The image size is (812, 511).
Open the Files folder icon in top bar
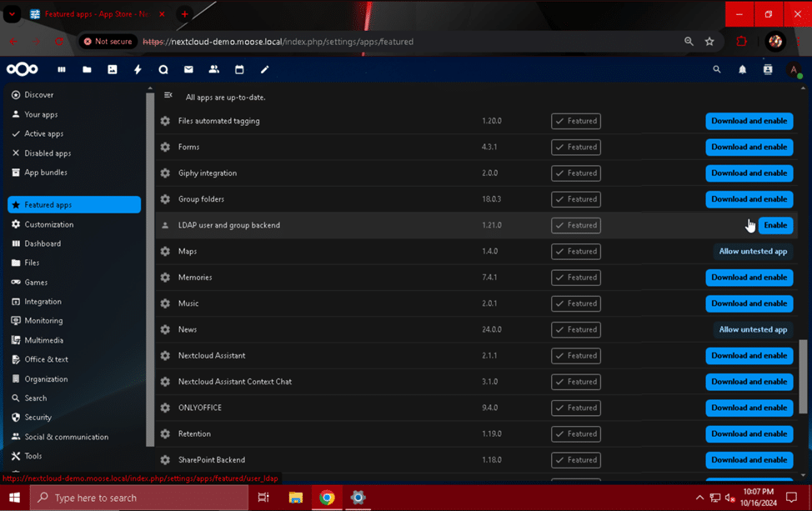tap(87, 69)
